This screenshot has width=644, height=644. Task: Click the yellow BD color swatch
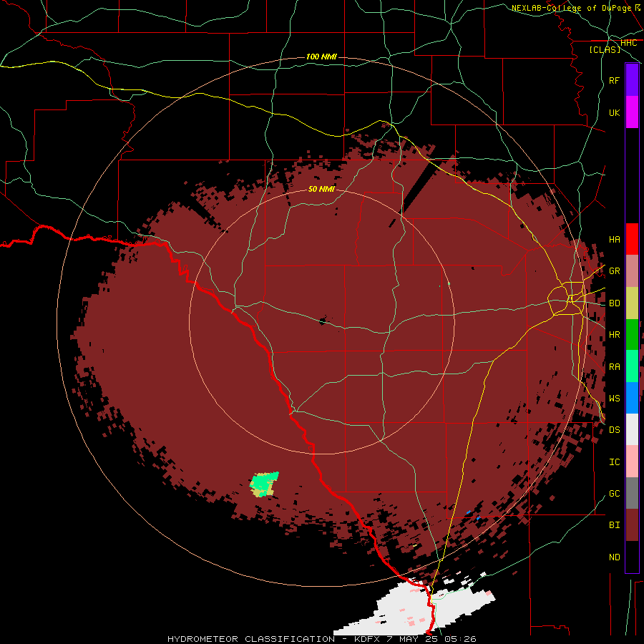[x=632, y=303]
